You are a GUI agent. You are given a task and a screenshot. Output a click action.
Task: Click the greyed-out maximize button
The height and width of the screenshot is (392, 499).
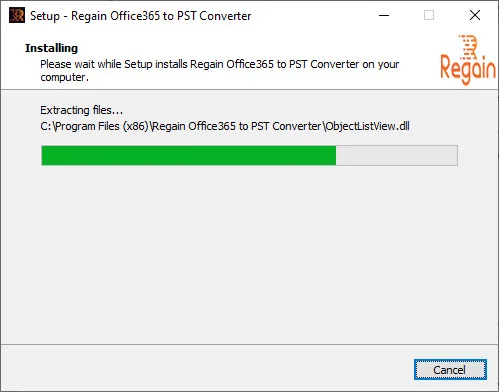coord(429,15)
